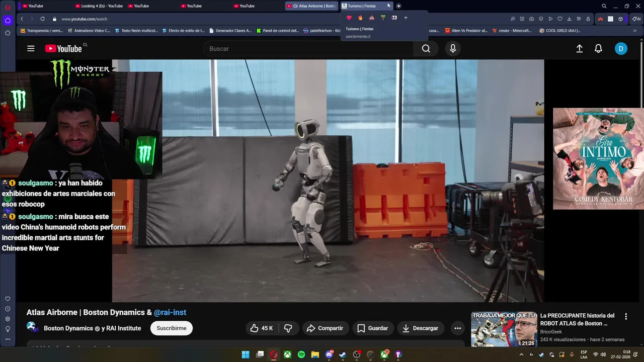Open the COOL GIRLD JAAJ bookmark
Screen dimensions: 644x362
click(559, 31)
